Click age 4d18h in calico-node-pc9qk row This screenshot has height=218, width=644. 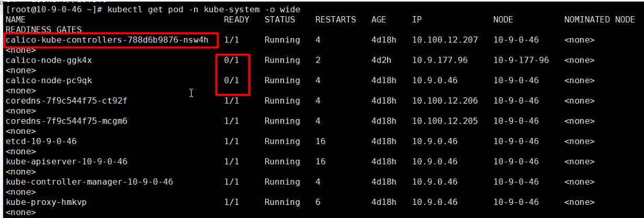coord(384,81)
